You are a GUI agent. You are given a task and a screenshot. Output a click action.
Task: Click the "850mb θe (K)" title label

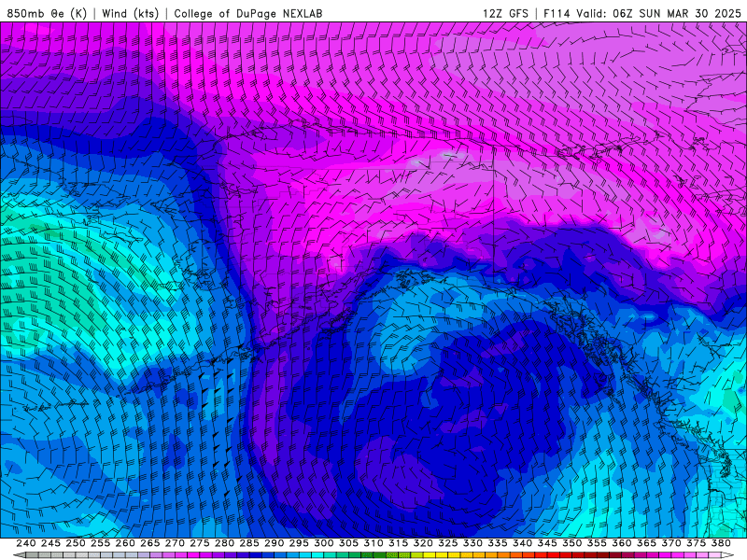pos(47,13)
